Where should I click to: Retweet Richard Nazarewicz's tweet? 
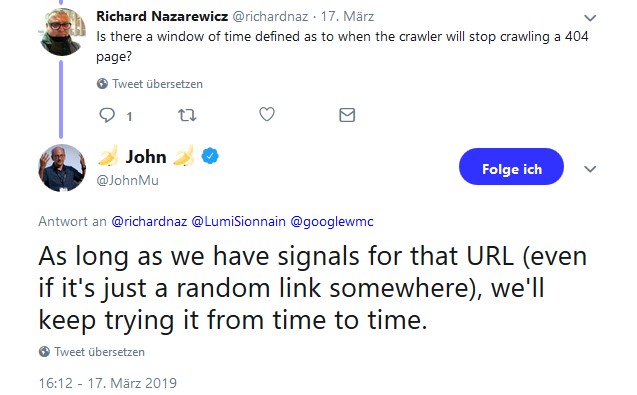pyautogui.click(x=187, y=115)
